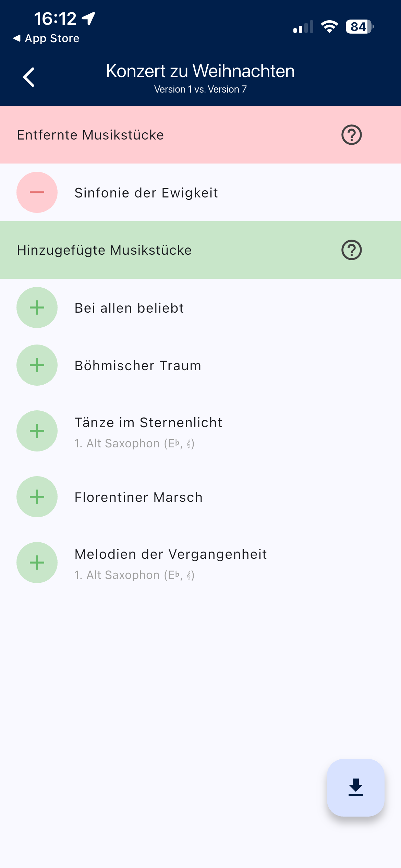
Task: Tap plus icon for Florentiner Marsch
Action: click(37, 497)
